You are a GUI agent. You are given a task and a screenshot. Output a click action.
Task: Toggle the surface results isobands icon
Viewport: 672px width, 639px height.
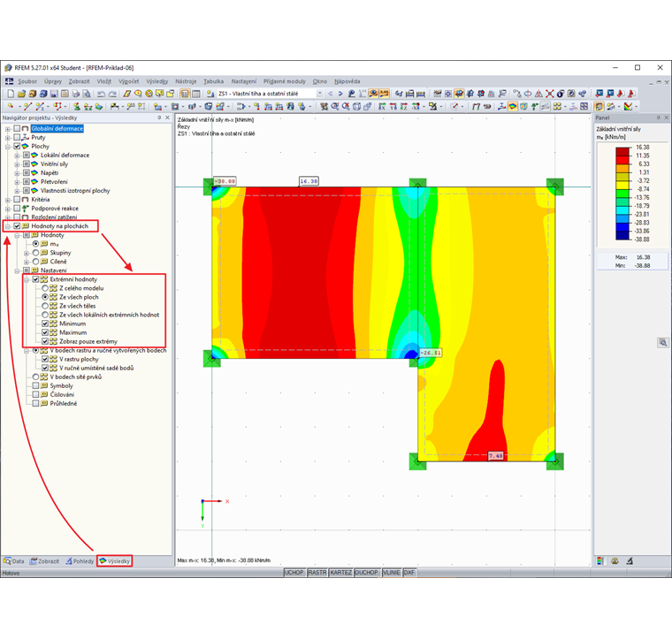click(x=513, y=106)
